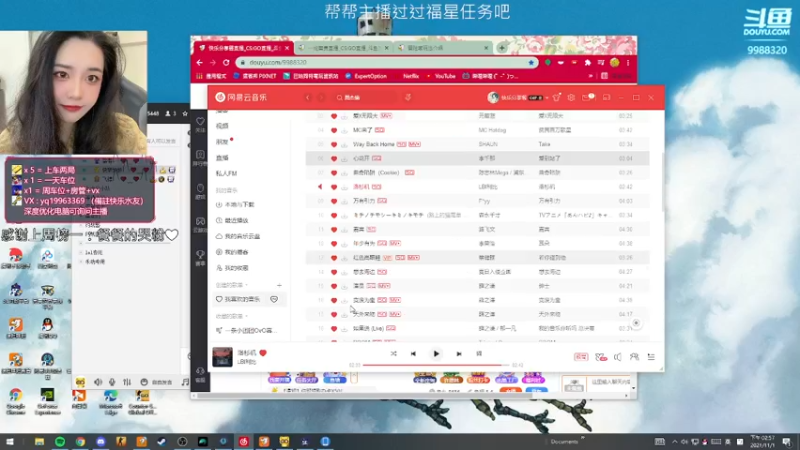Open 我的播客 in the sidebar
800x450 pixels.
tap(236, 252)
